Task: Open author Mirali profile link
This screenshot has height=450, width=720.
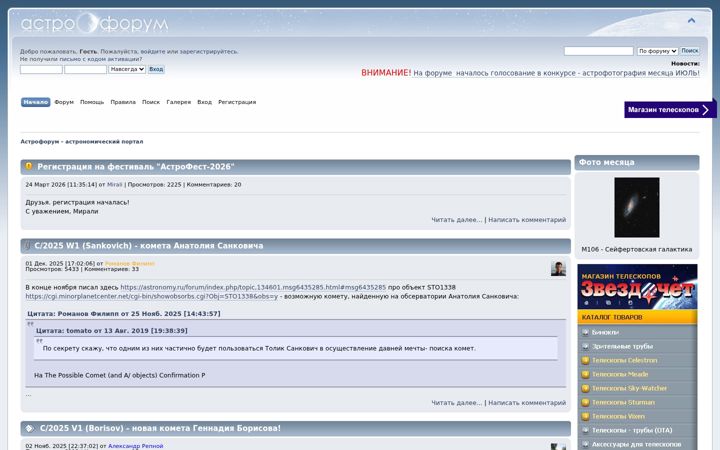Action: (114, 185)
